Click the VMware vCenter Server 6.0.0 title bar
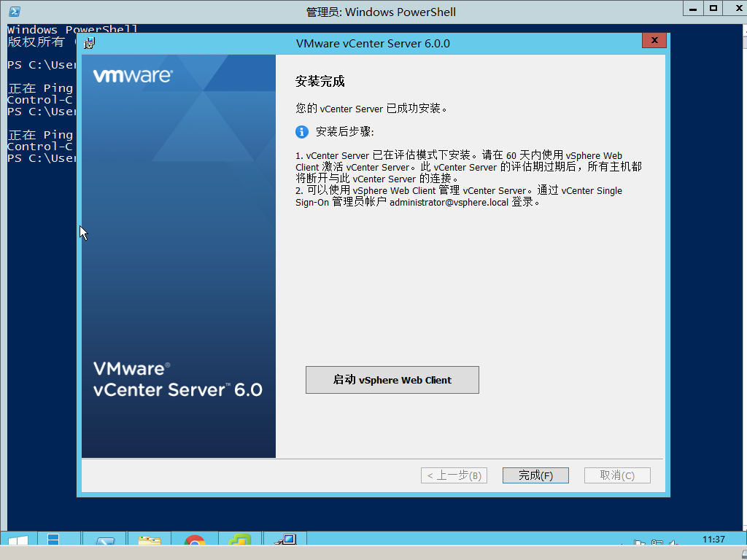 click(x=373, y=43)
